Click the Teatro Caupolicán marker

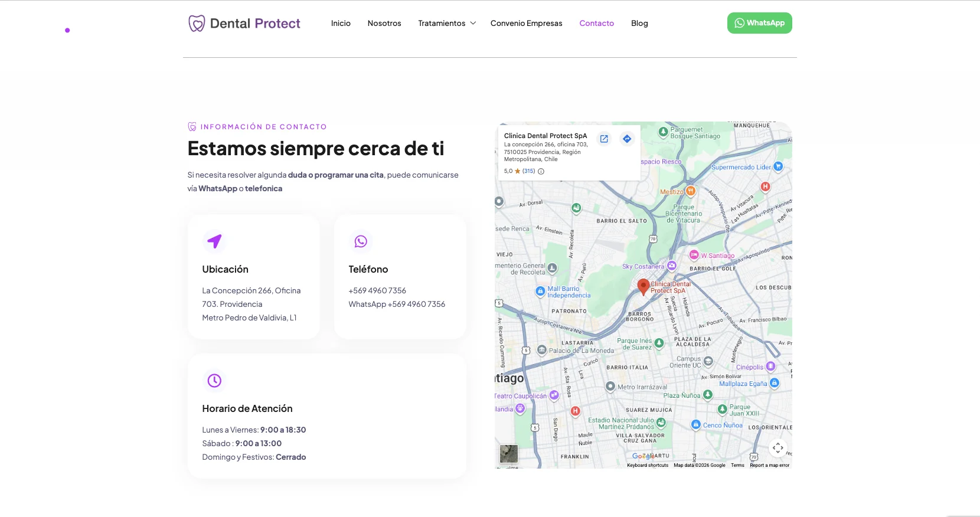tap(554, 395)
